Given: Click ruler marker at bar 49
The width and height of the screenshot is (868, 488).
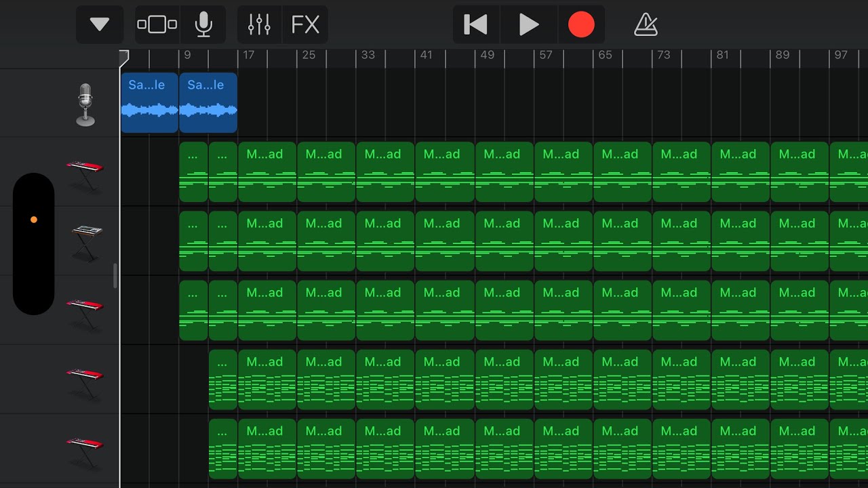Looking at the screenshot, I should [487, 55].
